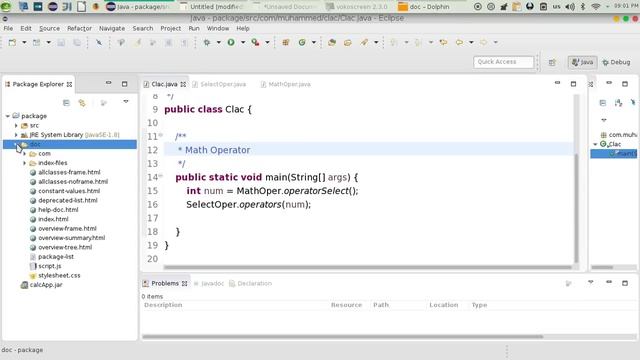Run the program with green play icon
The image size is (640, 360).
tap(231, 42)
